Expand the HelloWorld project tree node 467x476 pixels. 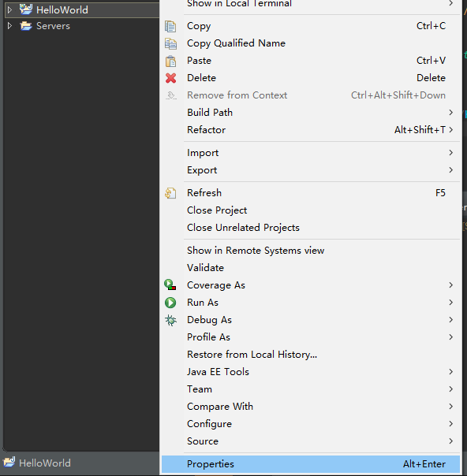point(9,9)
